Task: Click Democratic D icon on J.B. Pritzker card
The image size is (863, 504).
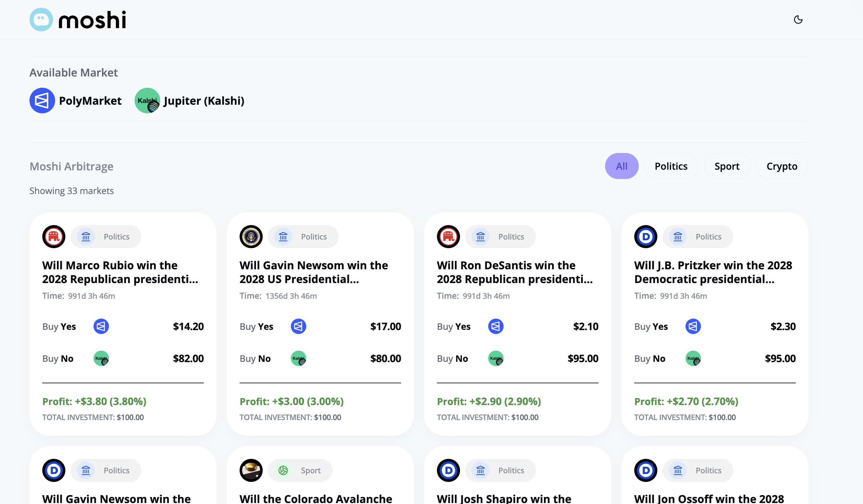Action: pyautogui.click(x=645, y=237)
